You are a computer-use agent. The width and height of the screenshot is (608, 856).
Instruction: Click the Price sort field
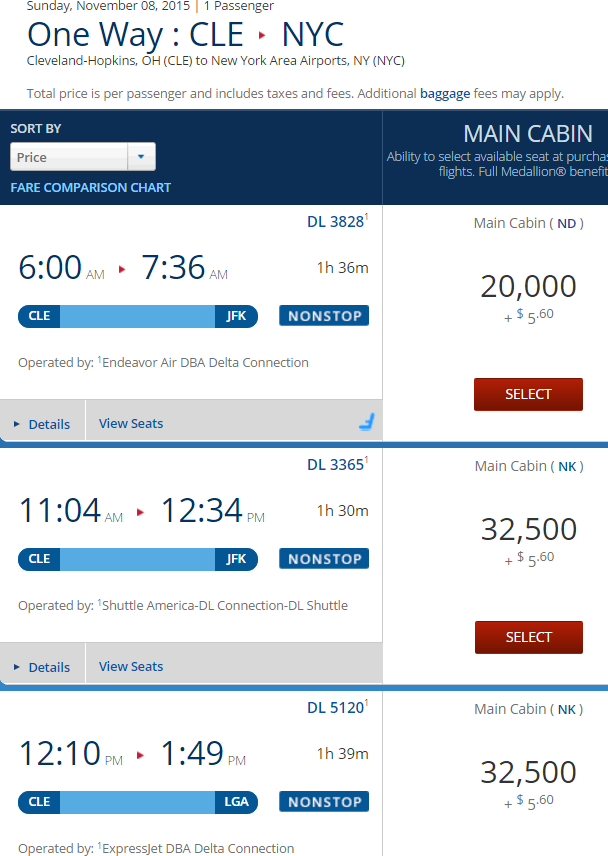point(83,157)
